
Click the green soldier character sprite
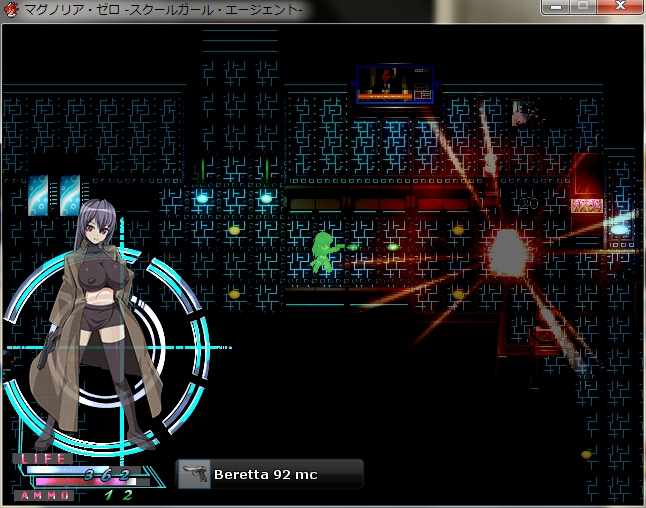coord(323,252)
